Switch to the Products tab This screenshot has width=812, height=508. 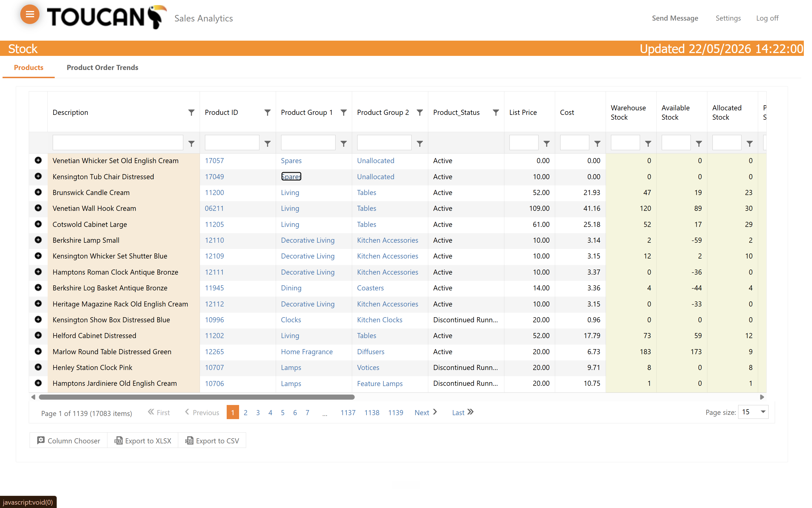click(x=28, y=67)
